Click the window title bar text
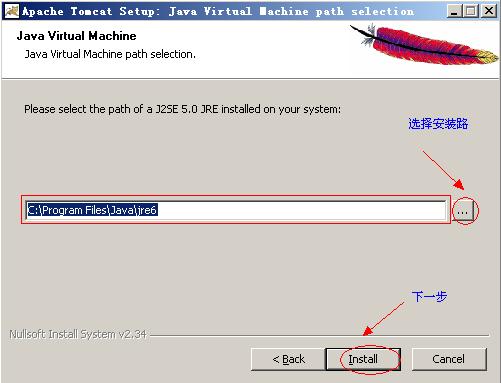The height and width of the screenshot is (383, 501). point(218,11)
